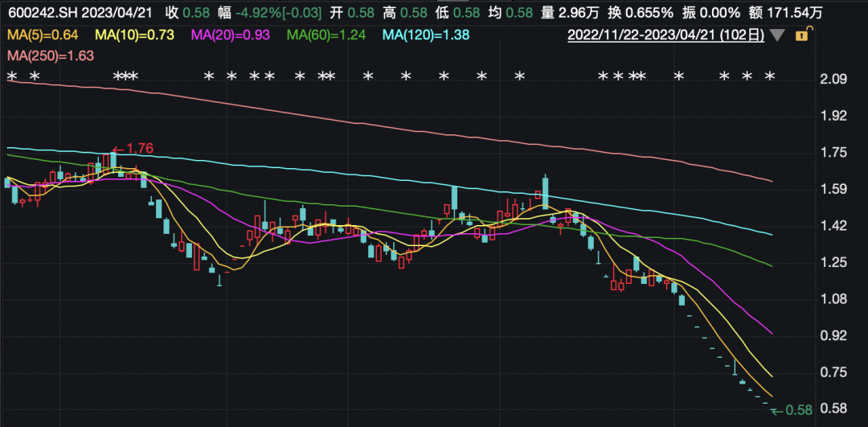Click the leftmost asterisk event marker
Viewport: 868px width, 427px height.
tap(13, 76)
